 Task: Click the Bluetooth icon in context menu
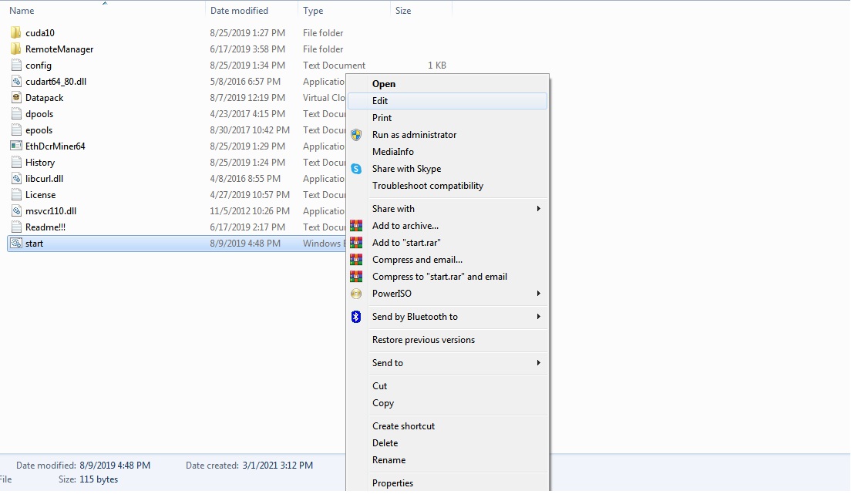pyautogui.click(x=356, y=317)
